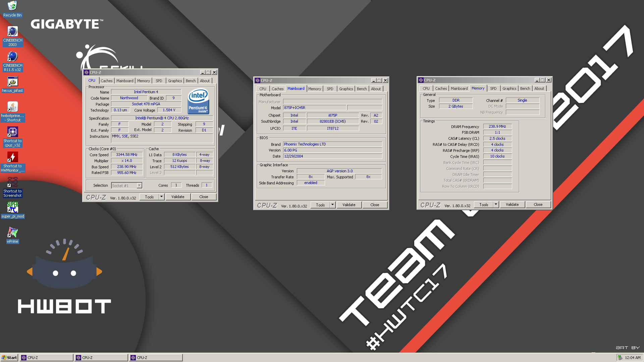
Task: Click Close button in middle CPU-Z window
Action: pos(375,205)
